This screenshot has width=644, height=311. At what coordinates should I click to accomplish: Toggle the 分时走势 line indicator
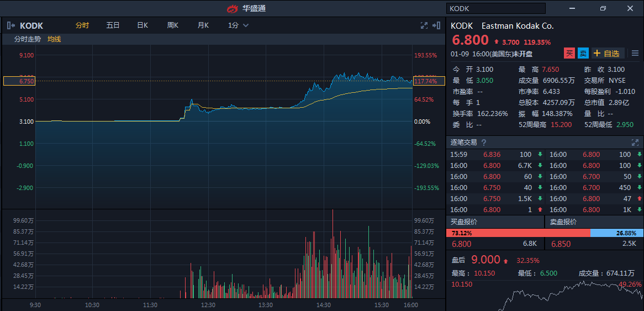pyautogui.click(x=28, y=39)
